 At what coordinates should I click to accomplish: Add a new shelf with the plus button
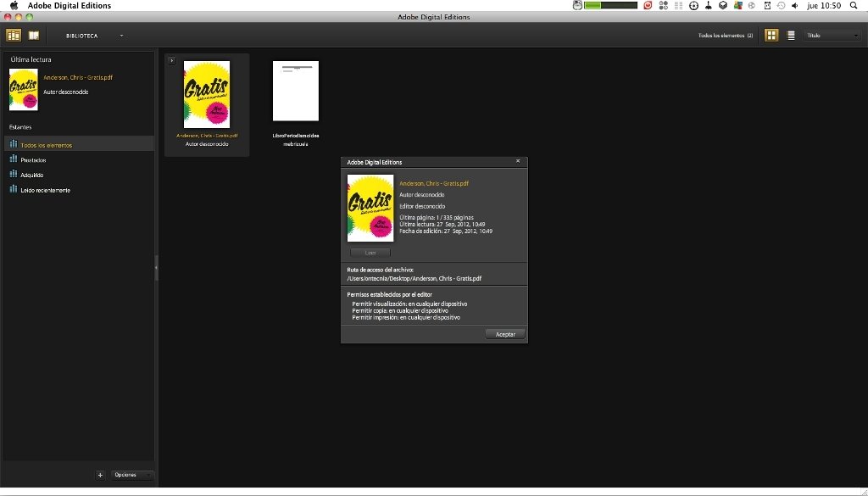coord(100,475)
